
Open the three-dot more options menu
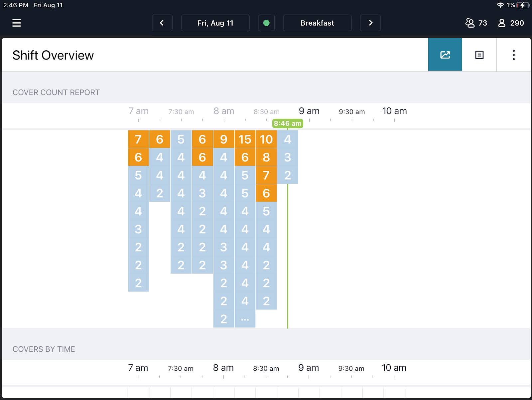point(514,55)
